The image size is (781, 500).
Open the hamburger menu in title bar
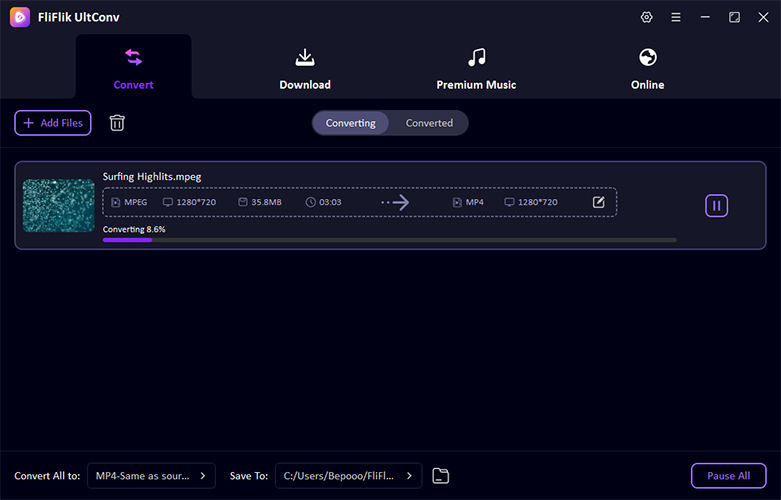point(675,17)
